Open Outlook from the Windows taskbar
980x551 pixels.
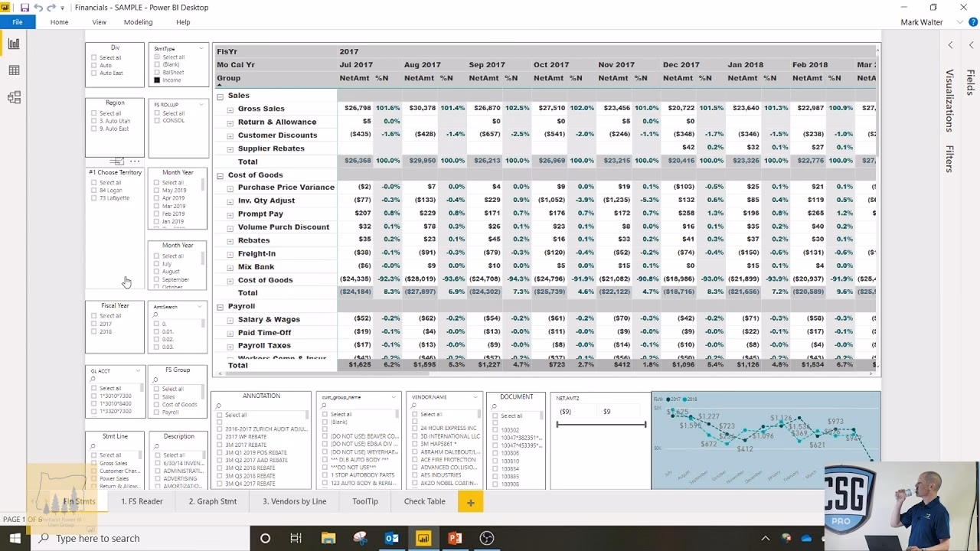[391, 538]
